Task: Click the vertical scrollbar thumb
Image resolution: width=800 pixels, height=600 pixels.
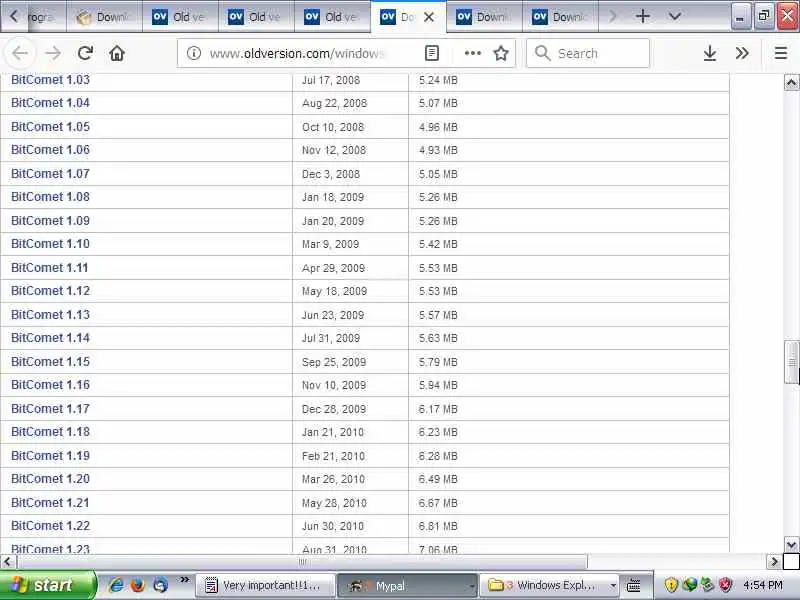Action: pyautogui.click(x=791, y=362)
